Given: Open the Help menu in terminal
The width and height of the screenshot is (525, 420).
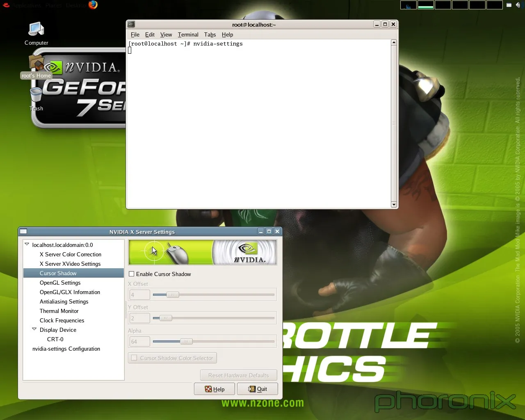Looking at the screenshot, I should pyautogui.click(x=228, y=34).
